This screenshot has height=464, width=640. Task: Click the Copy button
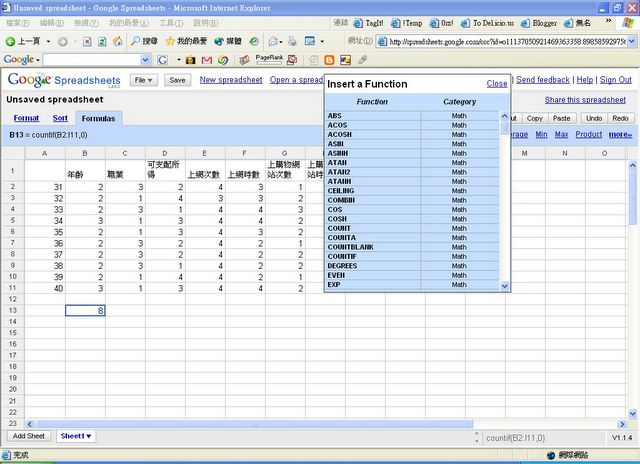[x=534, y=118]
